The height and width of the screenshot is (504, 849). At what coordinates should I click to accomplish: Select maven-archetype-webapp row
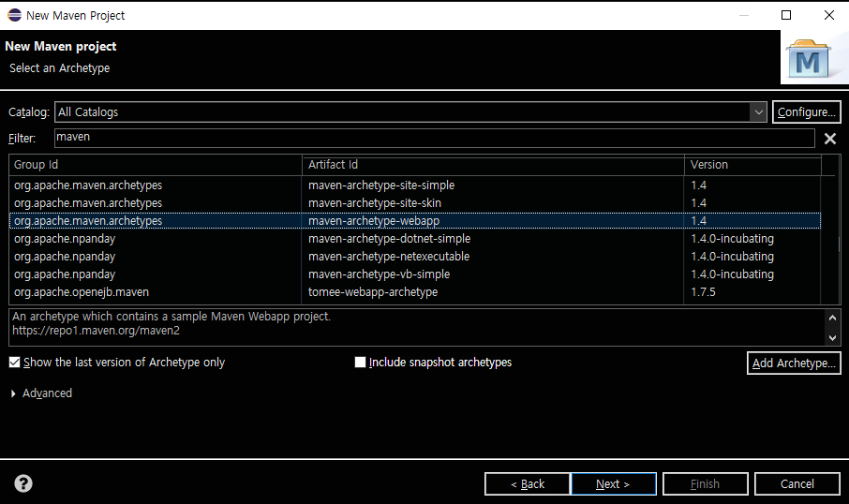(x=415, y=221)
